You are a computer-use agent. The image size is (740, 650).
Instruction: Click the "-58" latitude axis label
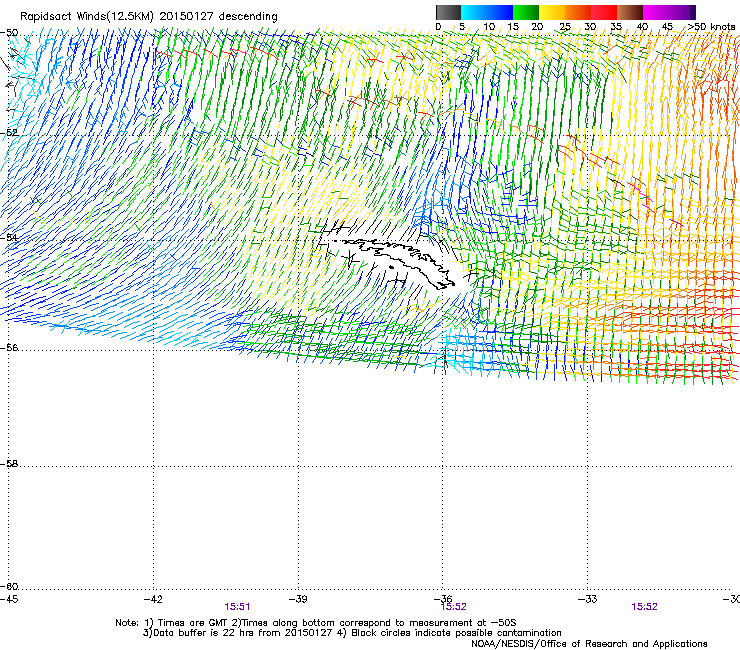(9, 464)
